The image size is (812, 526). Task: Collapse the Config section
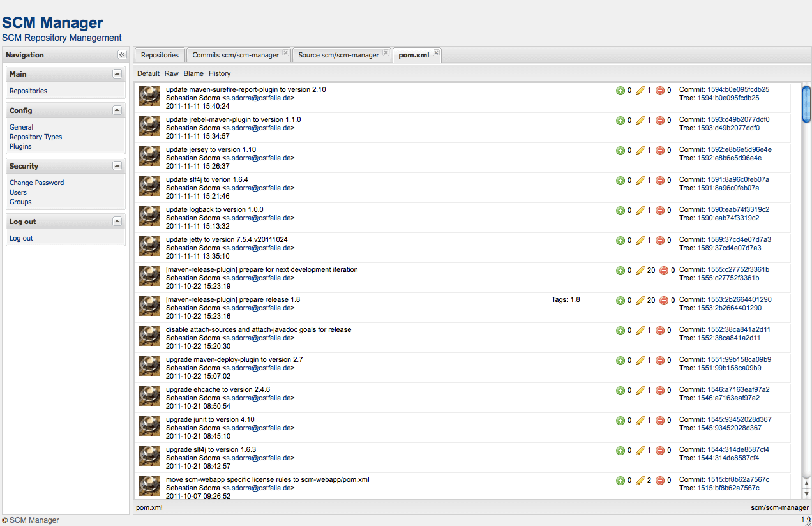pyautogui.click(x=117, y=110)
